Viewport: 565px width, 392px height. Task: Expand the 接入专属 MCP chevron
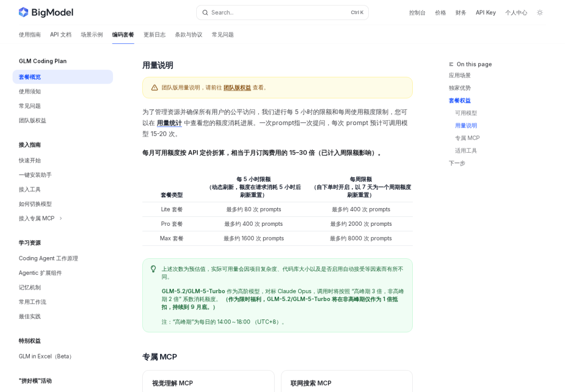61,218
